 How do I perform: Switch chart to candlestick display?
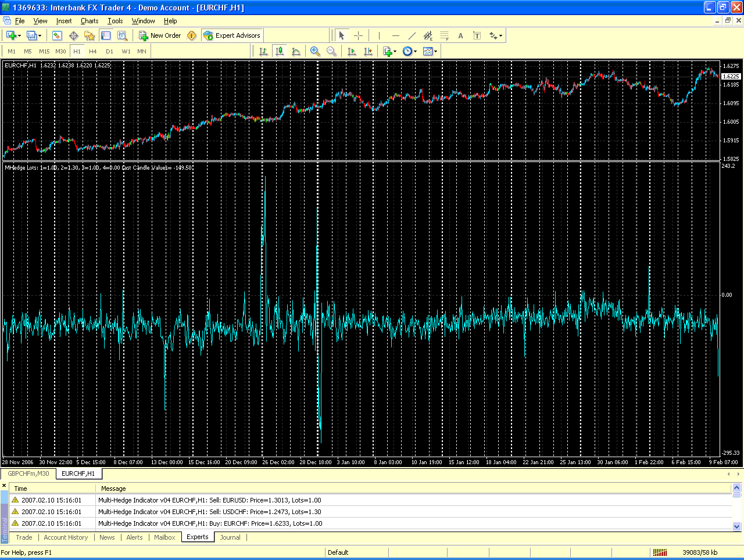(x=280, y=51)
